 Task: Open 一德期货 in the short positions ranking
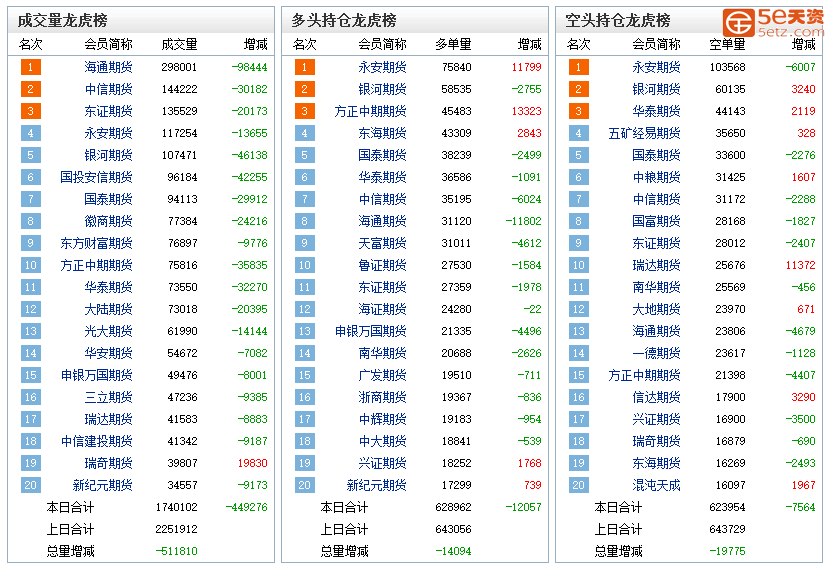point(656,353)
